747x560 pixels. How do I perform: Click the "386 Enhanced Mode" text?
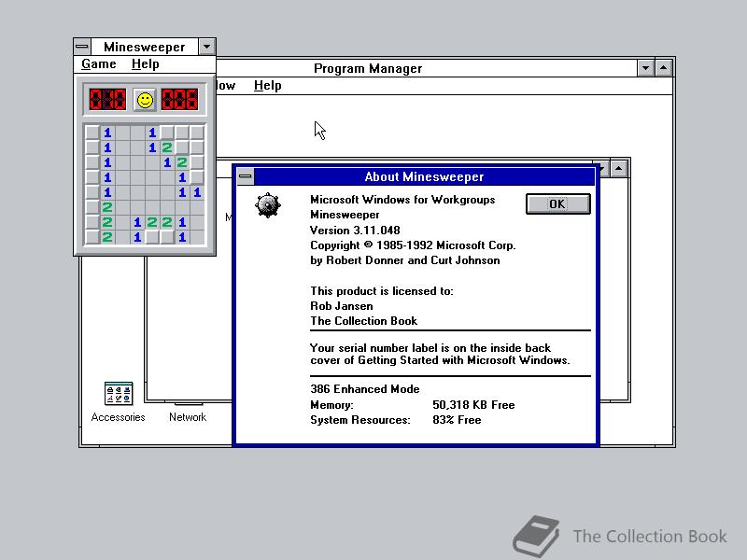coord(365,389)
